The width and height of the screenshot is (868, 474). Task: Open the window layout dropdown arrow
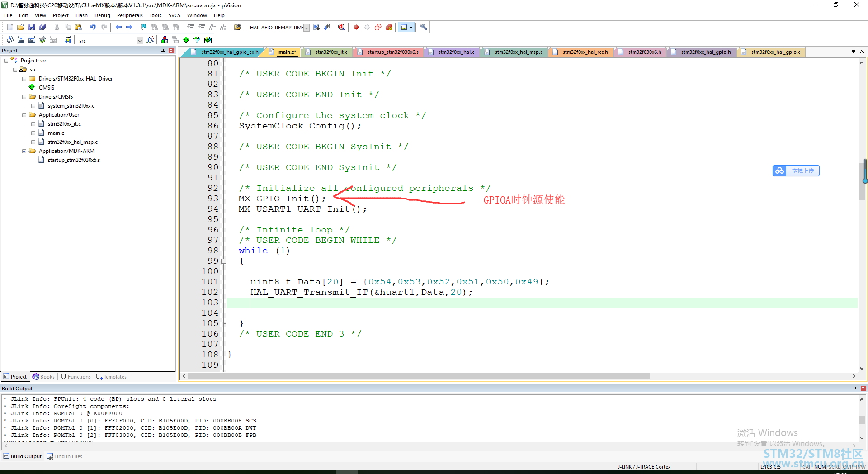point(411,27)
